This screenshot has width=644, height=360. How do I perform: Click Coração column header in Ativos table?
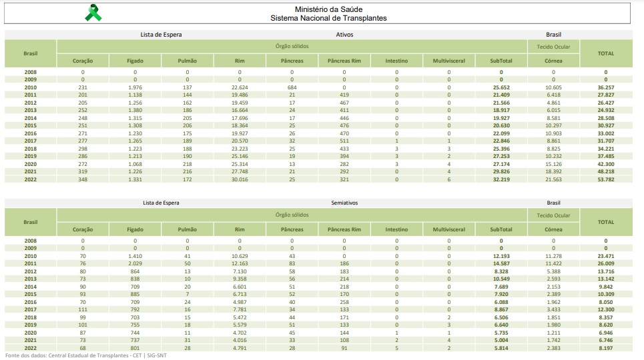click(x=83, y=61)
